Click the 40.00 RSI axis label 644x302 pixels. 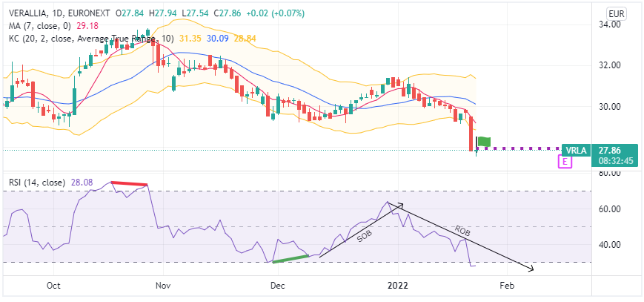[x=610, y=245]
